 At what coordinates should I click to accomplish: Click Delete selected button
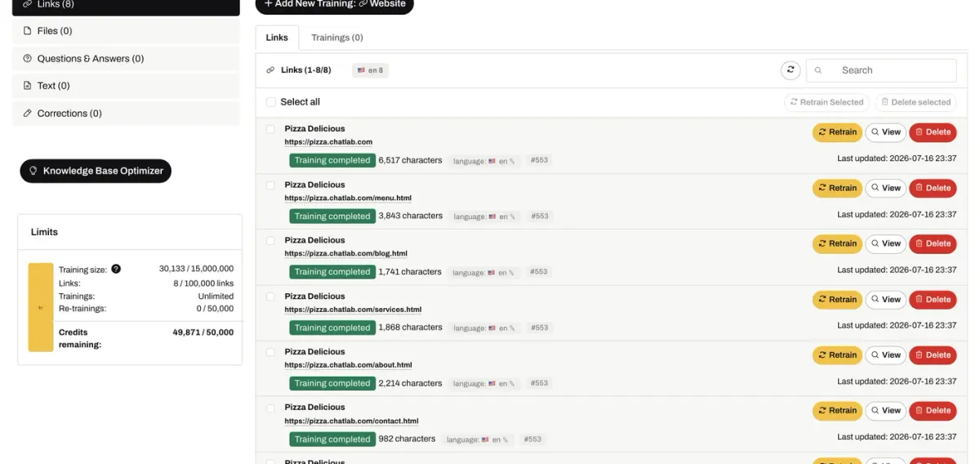click(x=915, y=102)
